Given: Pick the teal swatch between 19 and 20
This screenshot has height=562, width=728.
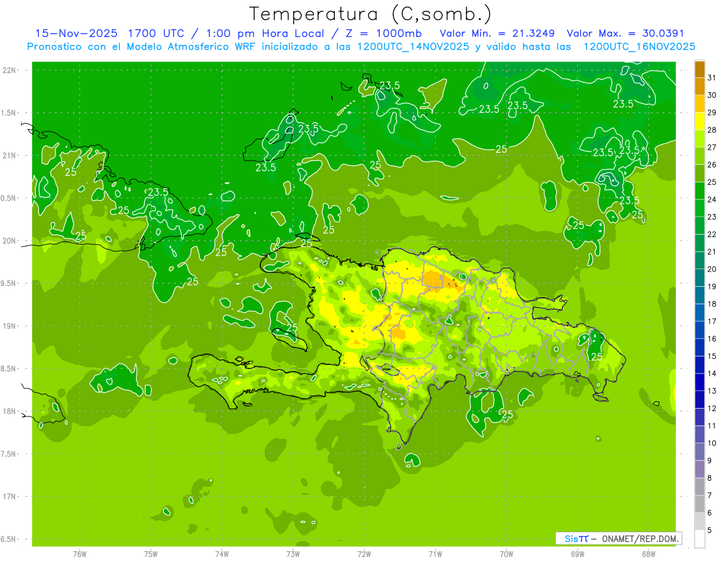Looking at the screenshot, I should click(x=699, y=278).
